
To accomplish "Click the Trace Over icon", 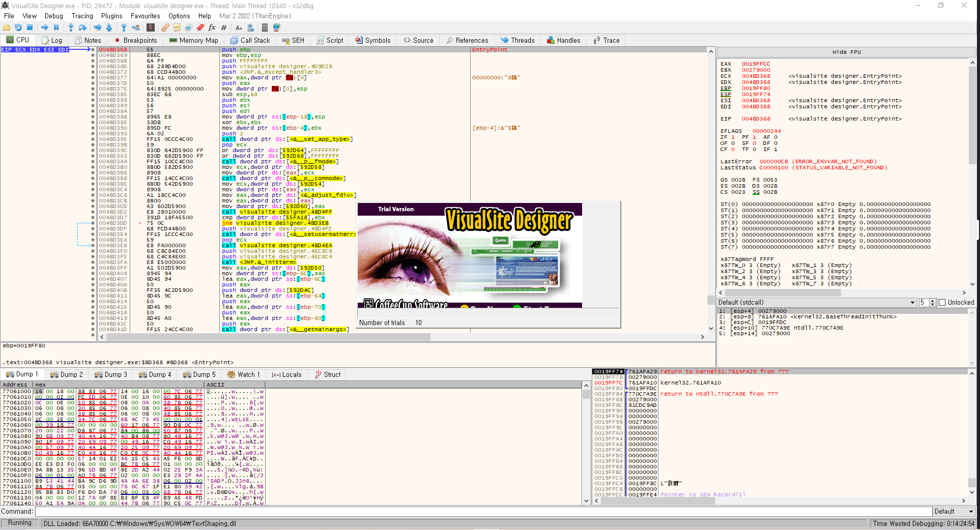I will pos(109,27).
